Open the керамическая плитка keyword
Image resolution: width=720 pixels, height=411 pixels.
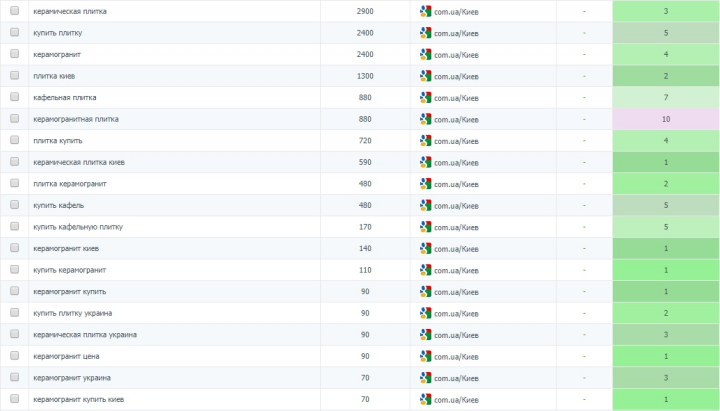tap(70, 11)
